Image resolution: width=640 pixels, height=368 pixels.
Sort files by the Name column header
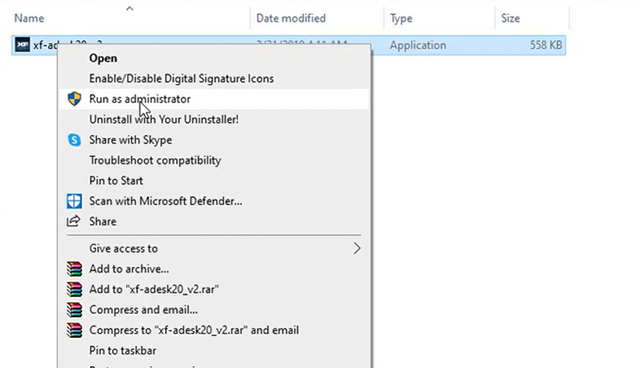29,18
